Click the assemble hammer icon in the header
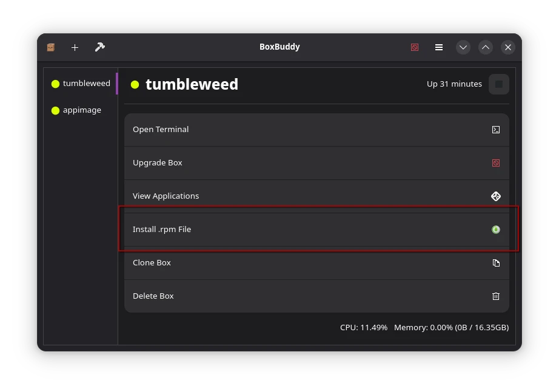 [x=99, y=47]
